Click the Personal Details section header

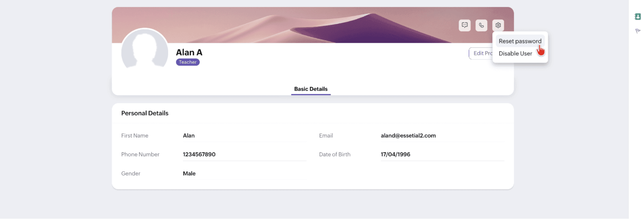pos(145,113)
